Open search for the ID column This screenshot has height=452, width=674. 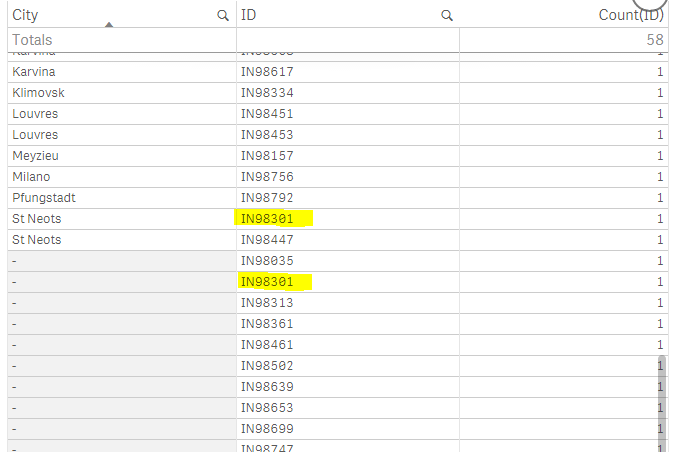[447, 15]
